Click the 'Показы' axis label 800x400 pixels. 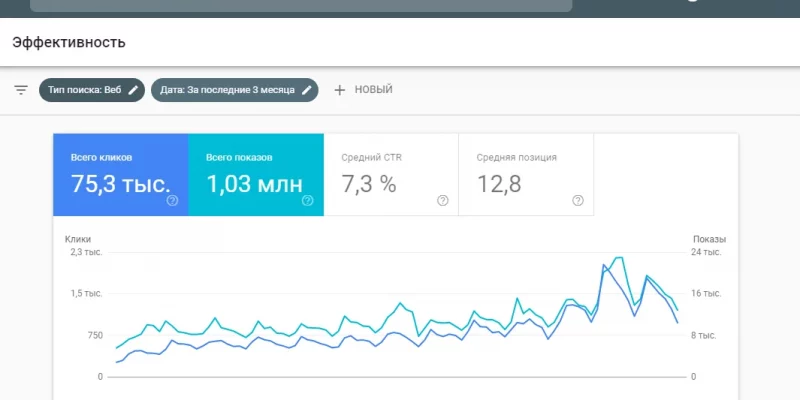point(710,239)
